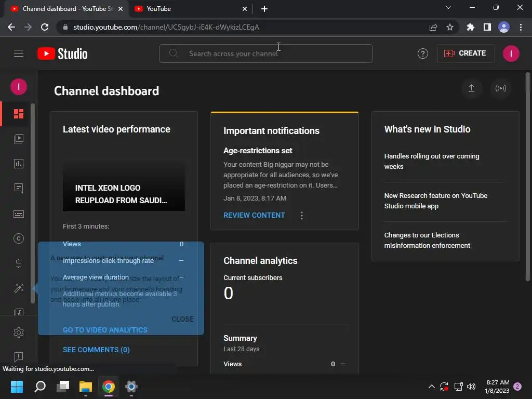
Task: Click Chrome icon on taskbar
Action: (x=109, y=387)
